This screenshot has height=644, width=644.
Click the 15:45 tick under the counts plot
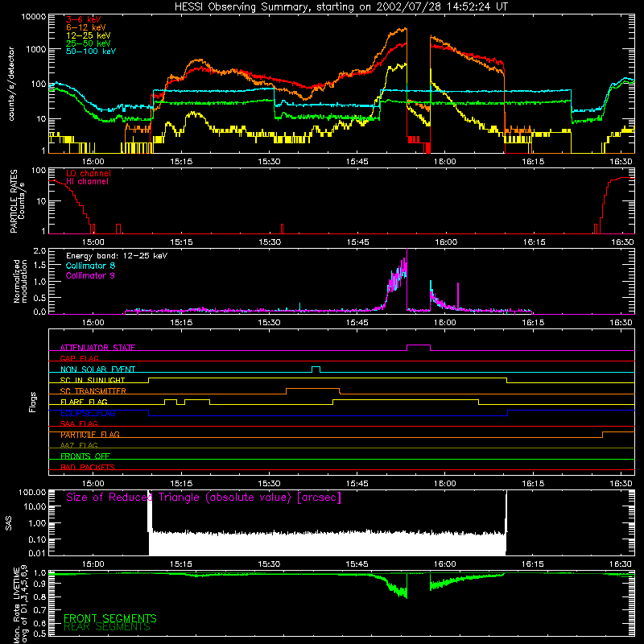click(357, 162)
